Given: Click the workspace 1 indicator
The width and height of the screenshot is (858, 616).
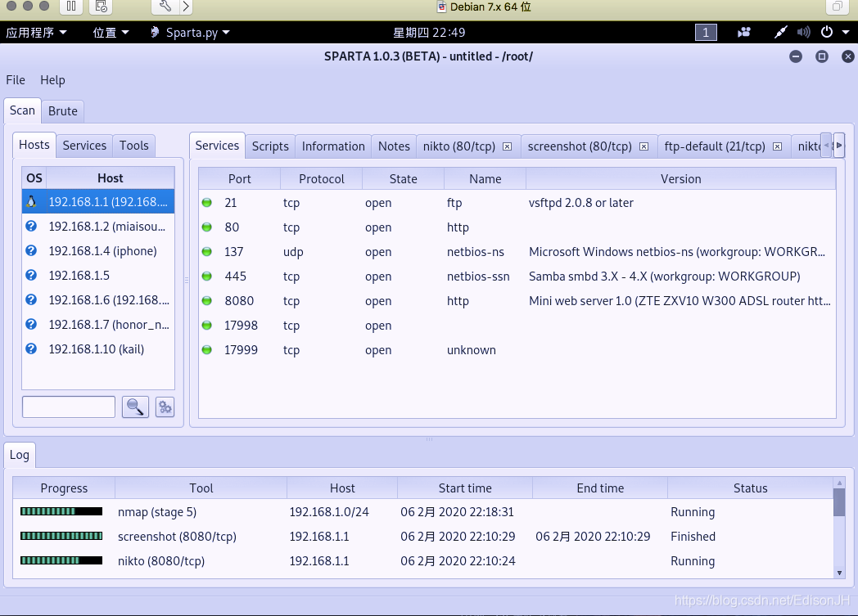Looking at the screenshot, I should (x=706, y=32).
